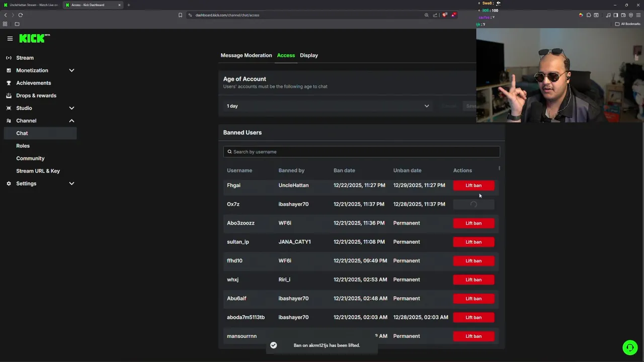Click JANA_CATY1 in Banned by column

pos(294,242)
